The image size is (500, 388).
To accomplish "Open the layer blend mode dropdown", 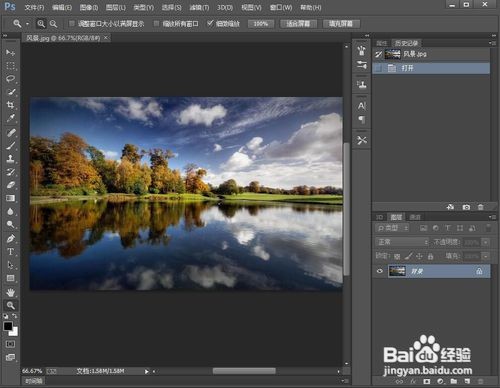I will (x=402, y=242).
